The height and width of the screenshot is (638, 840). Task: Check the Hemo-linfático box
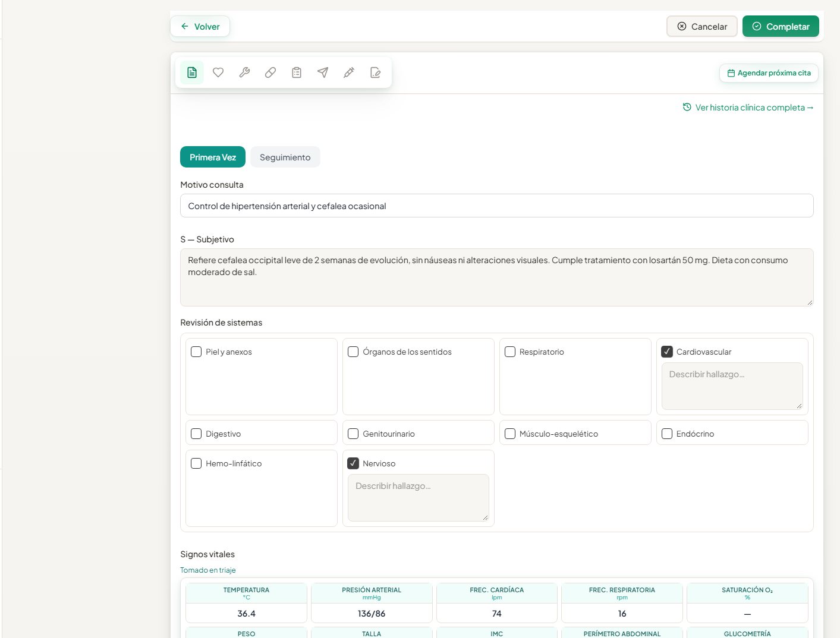[x=196, y=463]
